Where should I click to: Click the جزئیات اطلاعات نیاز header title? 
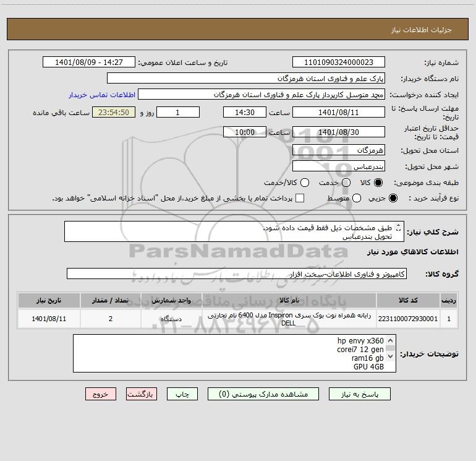pyautogui.click(x=422, y=30)
